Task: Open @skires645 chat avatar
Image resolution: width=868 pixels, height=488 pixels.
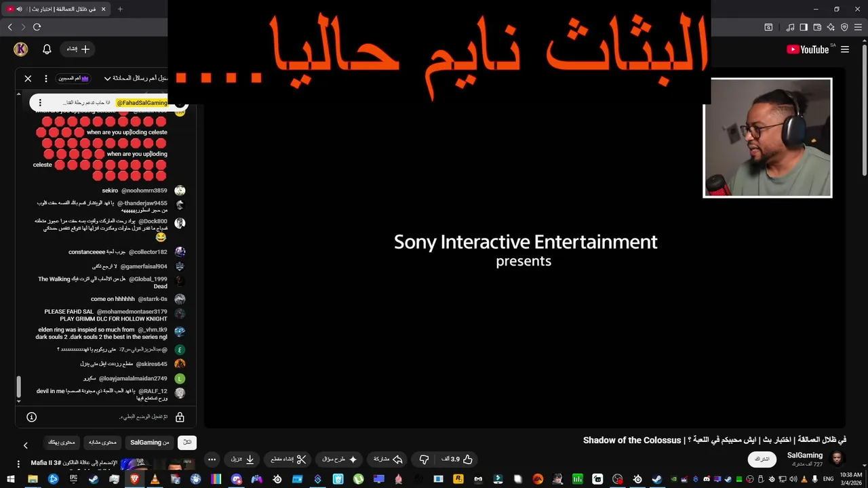Action: [180, 364]
